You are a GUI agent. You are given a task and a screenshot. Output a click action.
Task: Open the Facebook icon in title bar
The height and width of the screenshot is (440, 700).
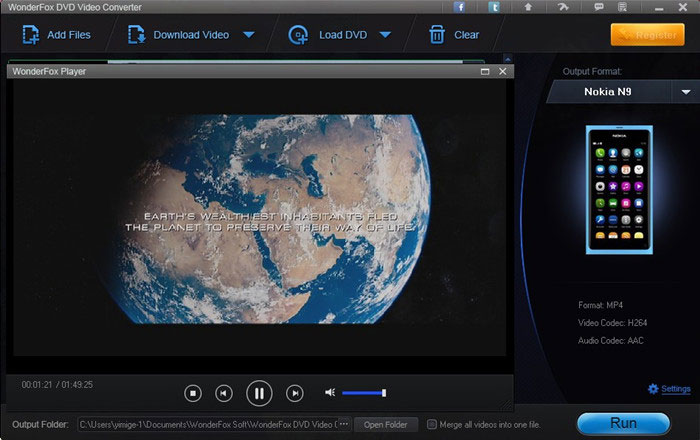459,7
